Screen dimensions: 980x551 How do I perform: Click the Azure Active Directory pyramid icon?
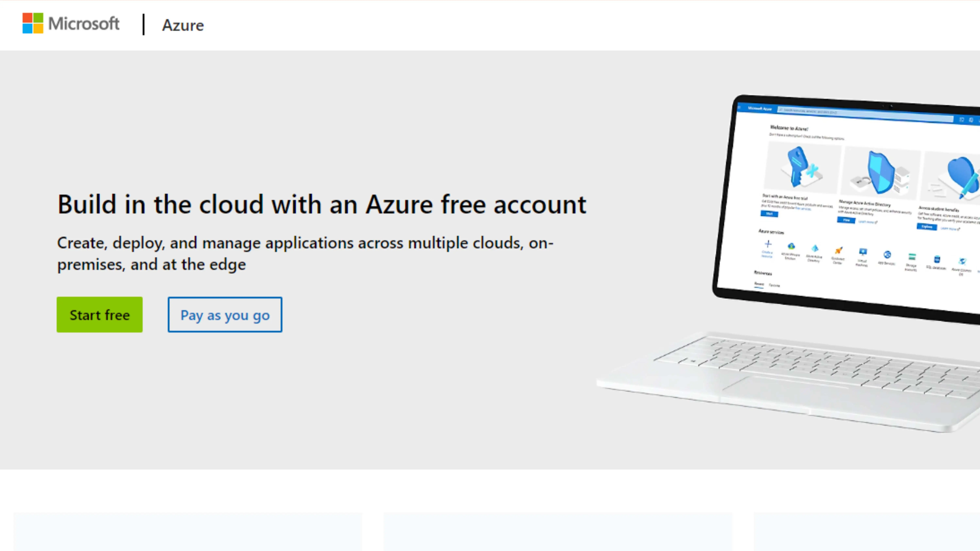point(815,249)
